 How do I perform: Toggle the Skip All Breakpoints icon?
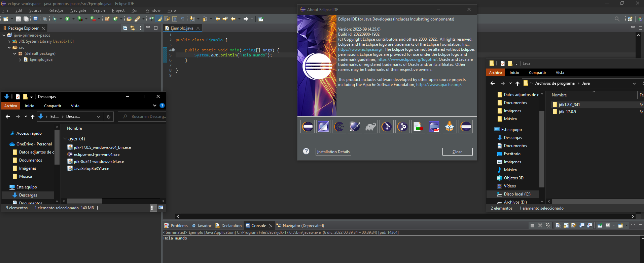45,19
